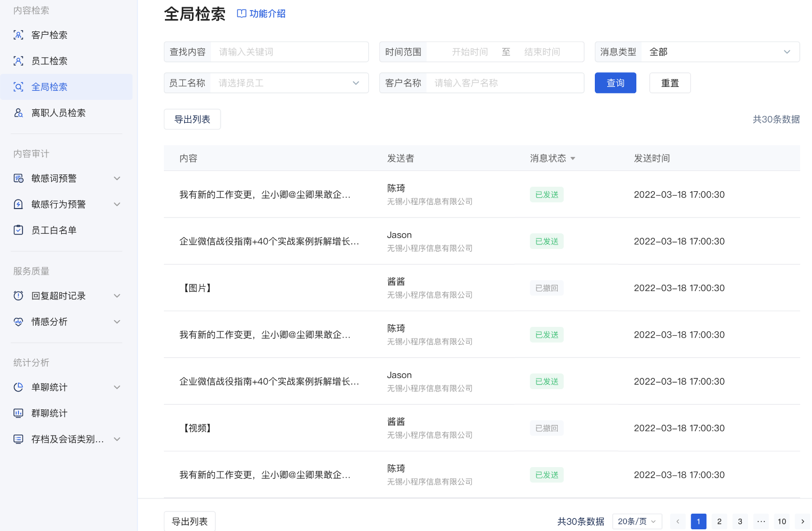
Task: Click the 回复超时记录 clock icon
Action: tap(19, 295)
